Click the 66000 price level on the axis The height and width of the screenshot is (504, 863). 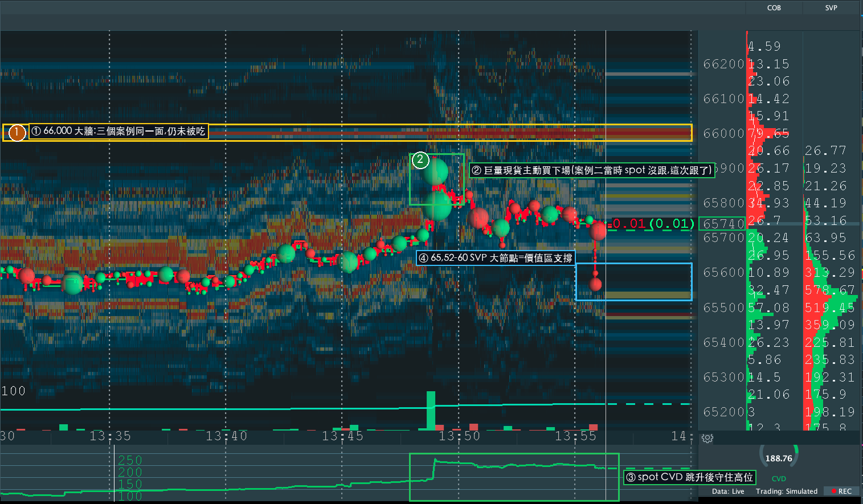[723, 133]
